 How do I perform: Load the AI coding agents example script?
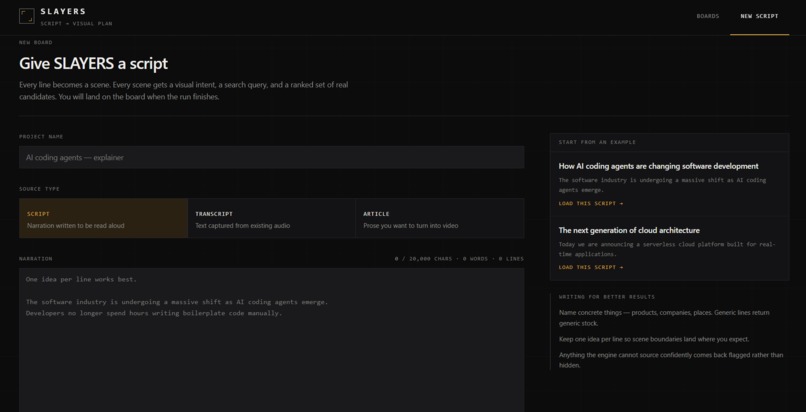(591, 203)
